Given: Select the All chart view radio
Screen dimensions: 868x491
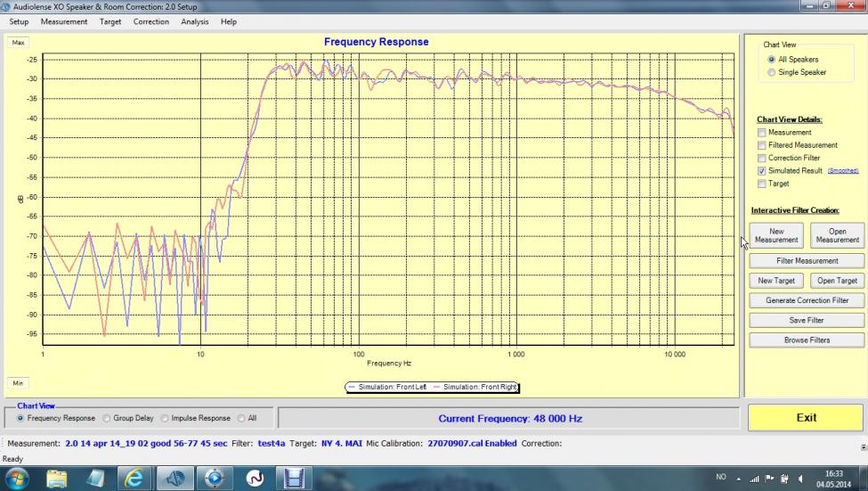Looking at the screenshot, I should (x=241, y=419).
